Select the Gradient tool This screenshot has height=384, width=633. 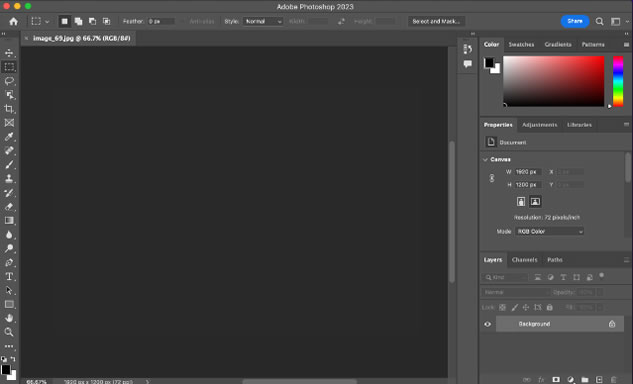(9, 220)
